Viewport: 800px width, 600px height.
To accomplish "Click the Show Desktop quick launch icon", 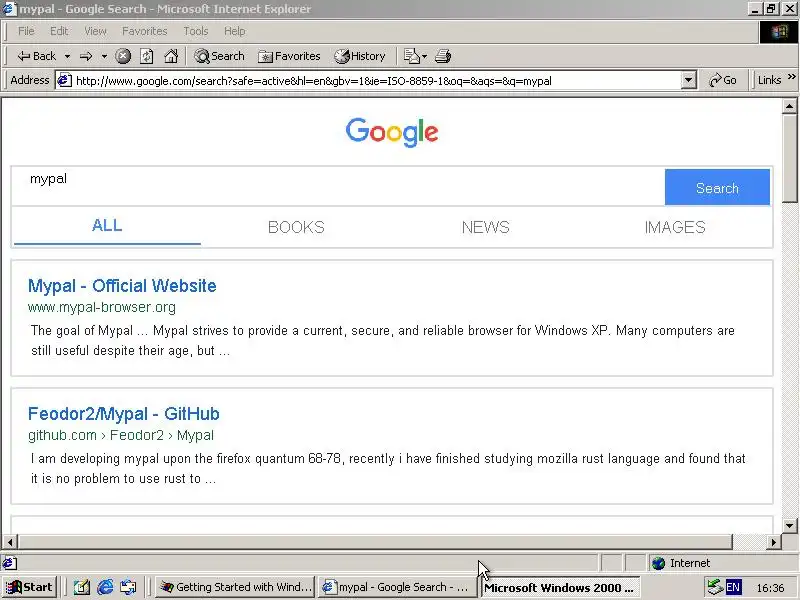I will [82, 587].
